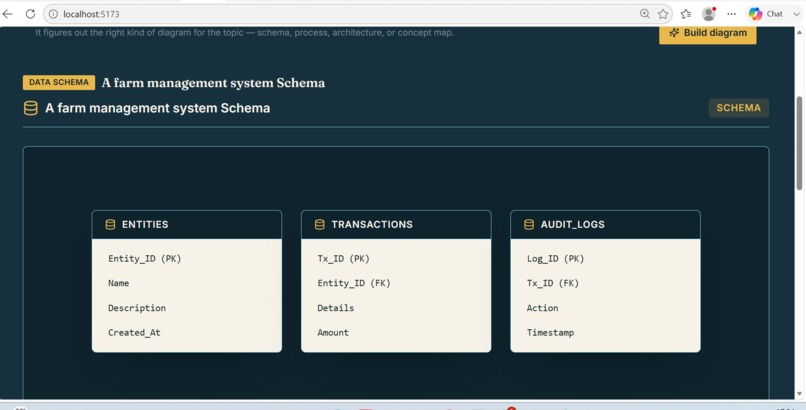Click the SCHEMA tag on the right
Image resolution: width=806 pixels, height=410 pixels.
(x=739, y=108)
